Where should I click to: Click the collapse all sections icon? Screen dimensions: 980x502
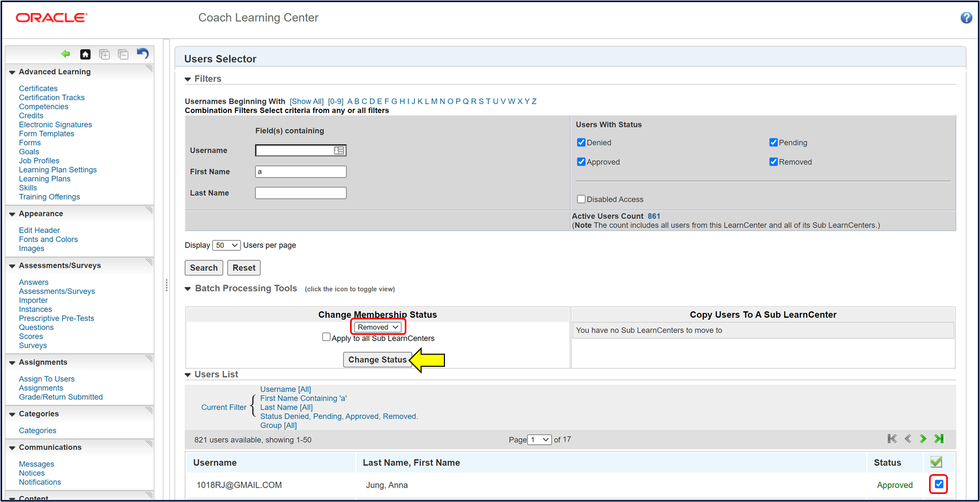pos(123,54)
